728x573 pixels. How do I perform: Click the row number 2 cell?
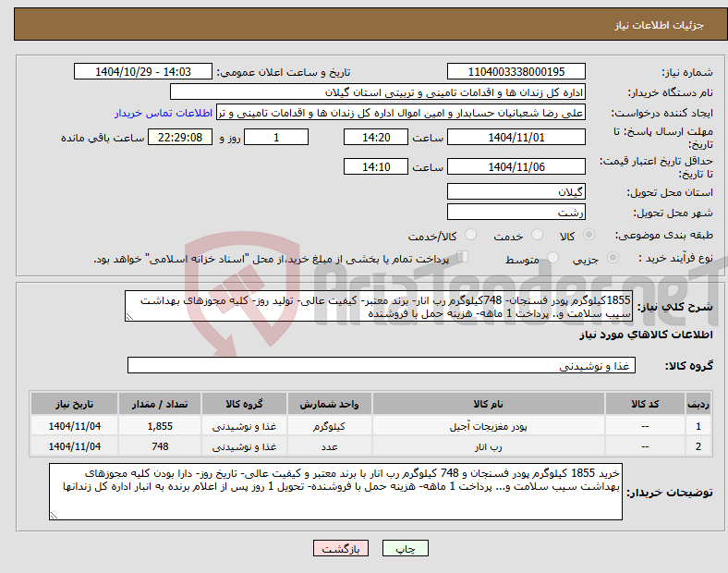698,446
